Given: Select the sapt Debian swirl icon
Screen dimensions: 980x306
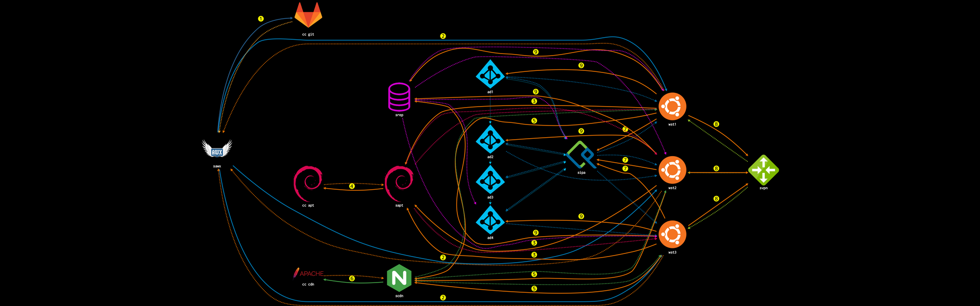Looking at the screenshot, I should click(399, 184).
